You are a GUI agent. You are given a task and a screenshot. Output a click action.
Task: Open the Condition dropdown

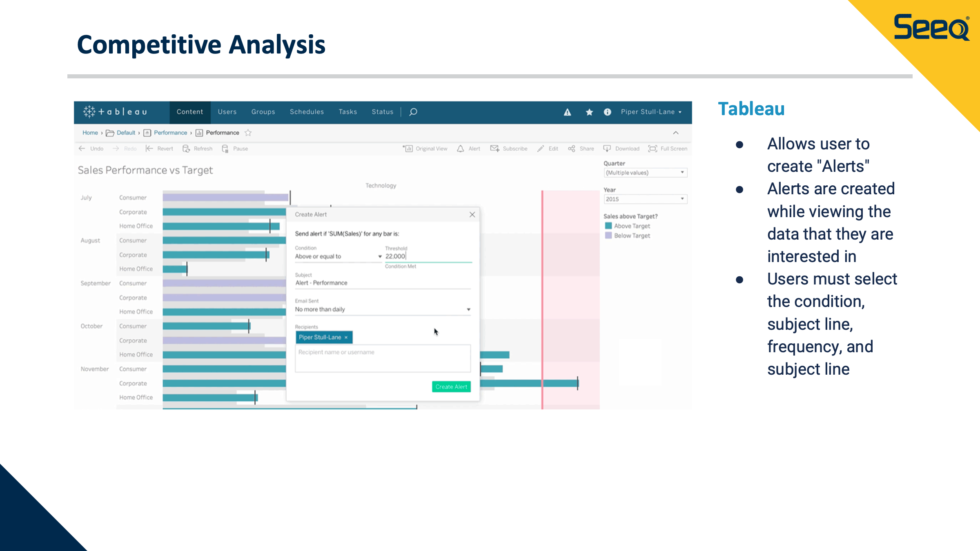(338, 256)
